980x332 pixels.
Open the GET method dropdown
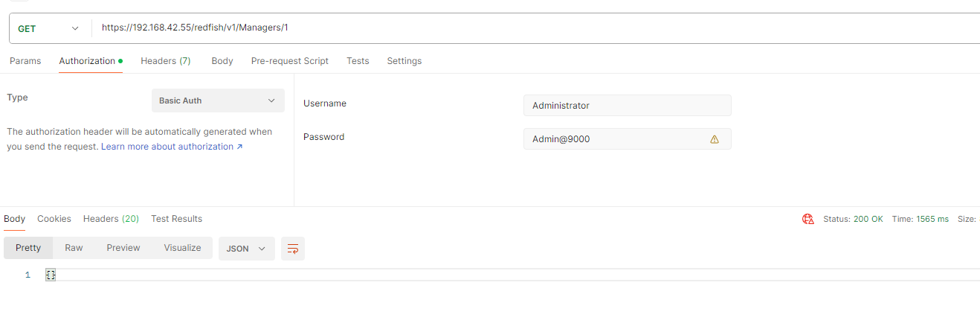click(x=48, y=28)
